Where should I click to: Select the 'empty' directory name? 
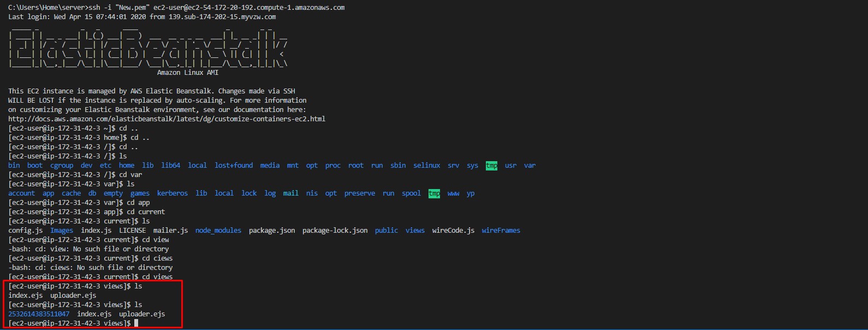(x=114, y=193)
